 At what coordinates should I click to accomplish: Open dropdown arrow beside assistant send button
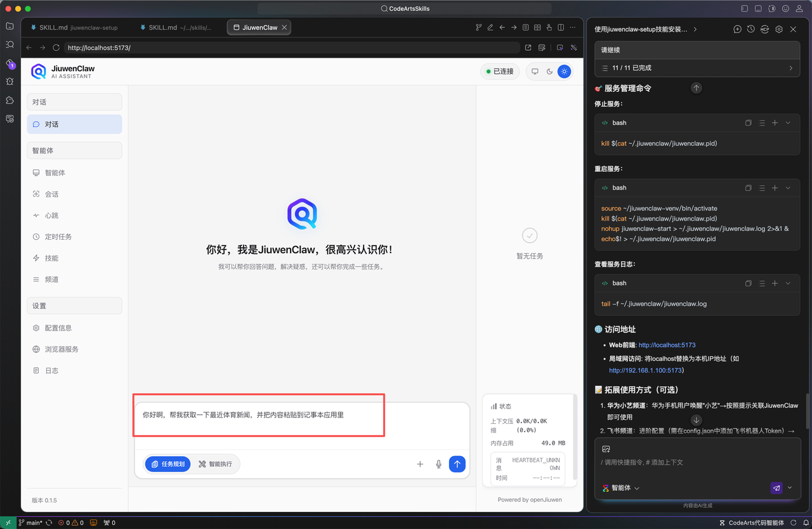[790, 488]
